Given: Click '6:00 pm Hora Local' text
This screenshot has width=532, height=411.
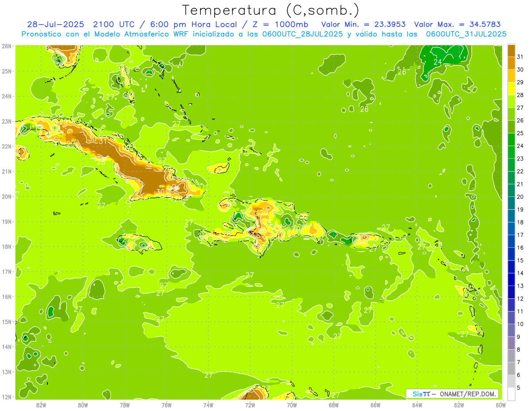Looking at the screenshot, I should tap(194, 24).
